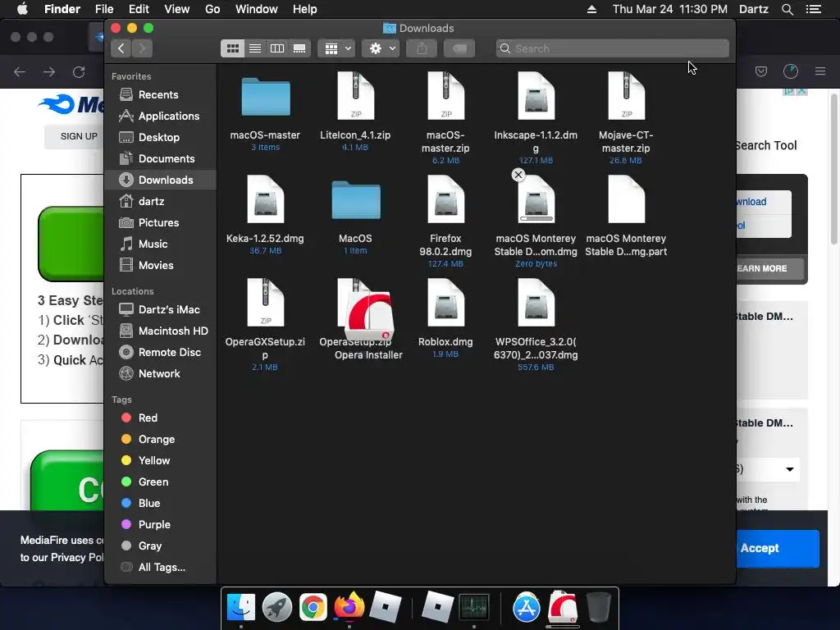Open the group-by arrangement dropdown

(x=336, y=48)
